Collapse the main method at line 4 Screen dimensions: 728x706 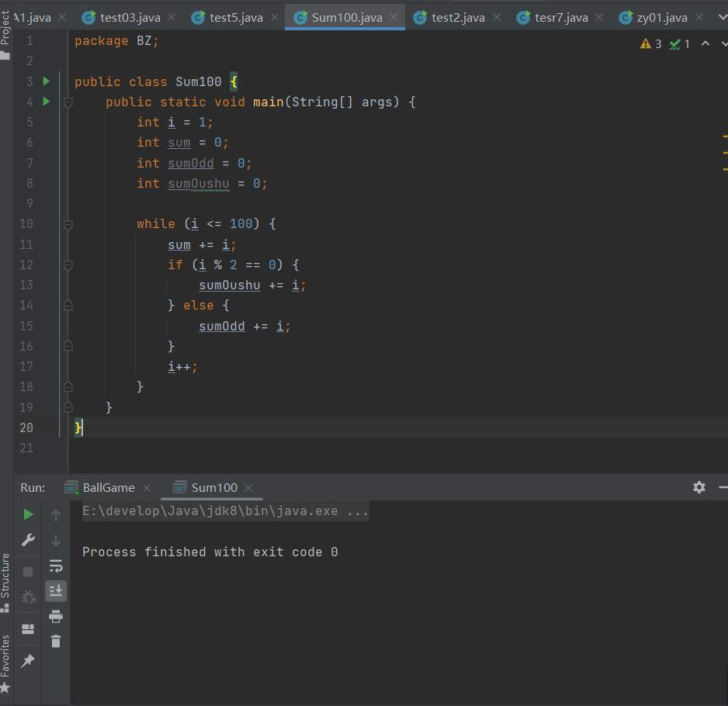pos(68,102)
